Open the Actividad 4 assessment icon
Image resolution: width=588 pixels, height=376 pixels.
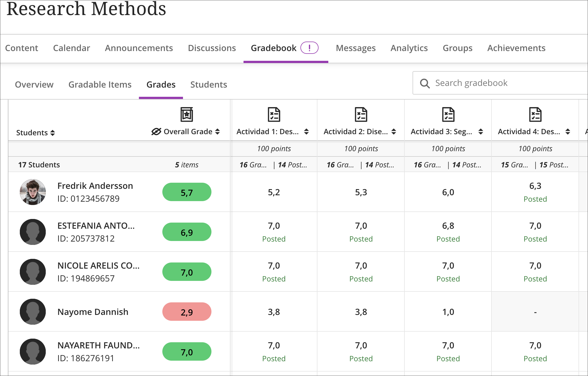click(x=535, y=114)
